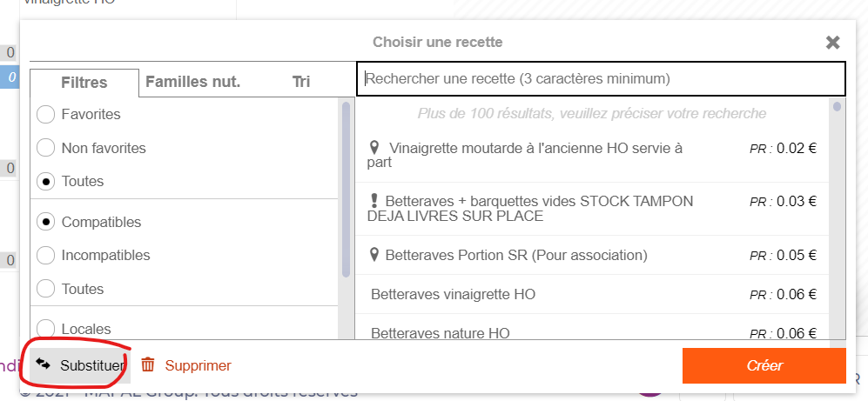This screenshot has height=401, width=868.
Task: Click into the Rechercher une recette search field
Action: click(601, 78)
